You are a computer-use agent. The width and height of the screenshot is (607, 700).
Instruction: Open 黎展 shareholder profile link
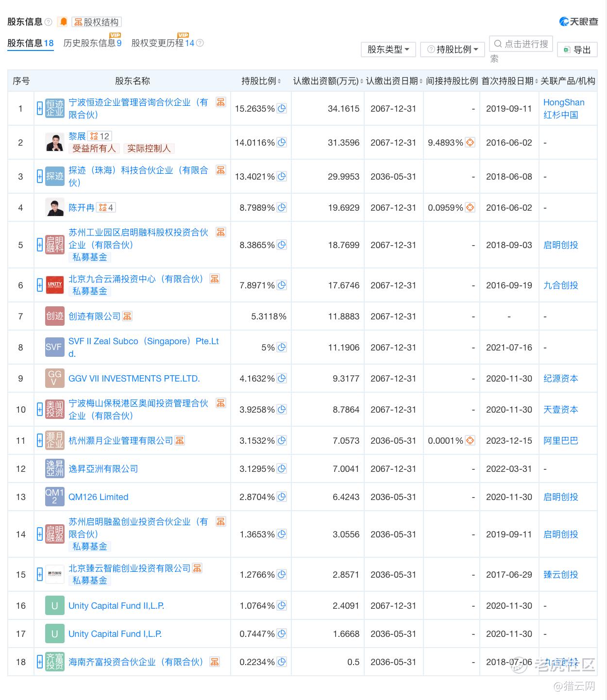click(77, 136)
